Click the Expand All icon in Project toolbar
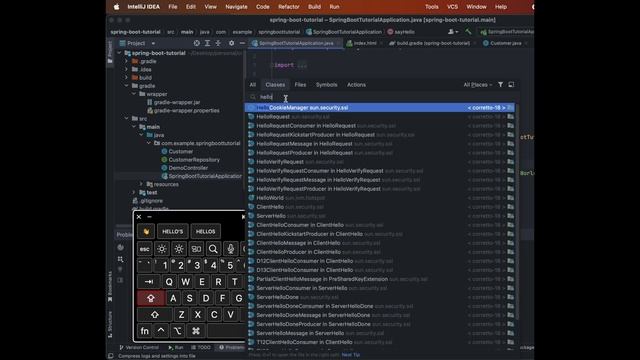Screen dimensions: 640x360 tap(207, 43)
